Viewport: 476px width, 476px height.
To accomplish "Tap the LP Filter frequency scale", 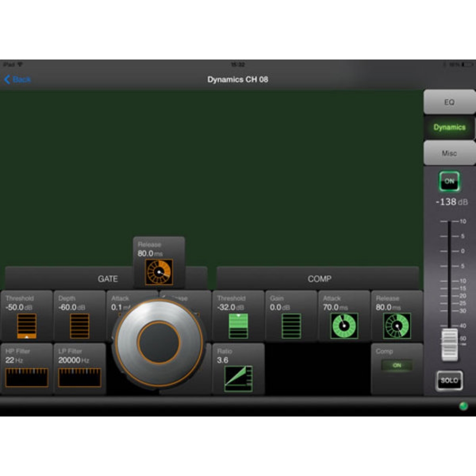I will point(79,377).
